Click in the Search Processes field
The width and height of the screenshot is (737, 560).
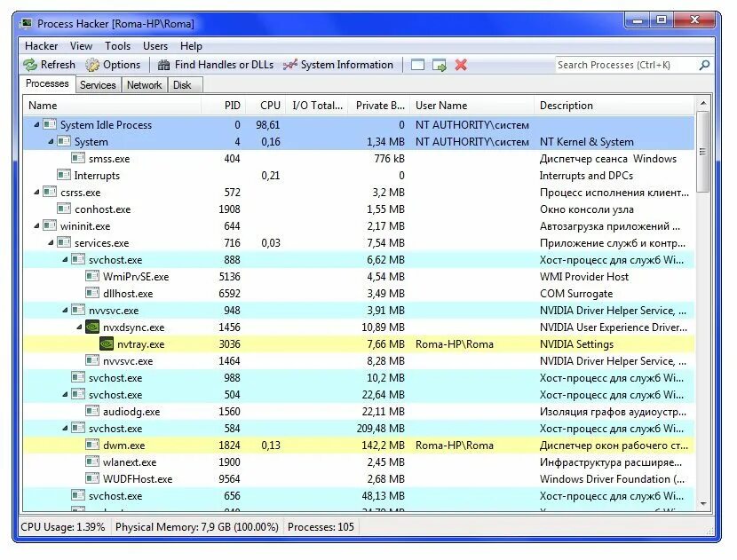click(x=626, y=65)
